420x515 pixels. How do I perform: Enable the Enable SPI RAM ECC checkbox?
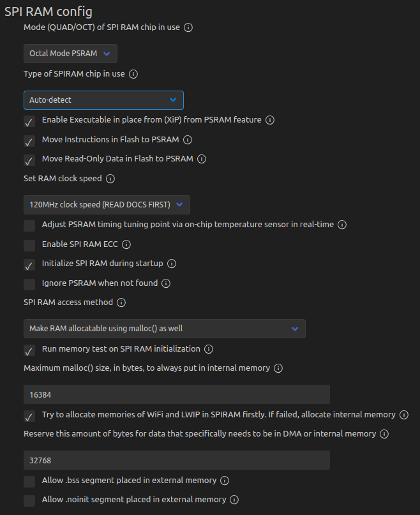tap(29, 245)
